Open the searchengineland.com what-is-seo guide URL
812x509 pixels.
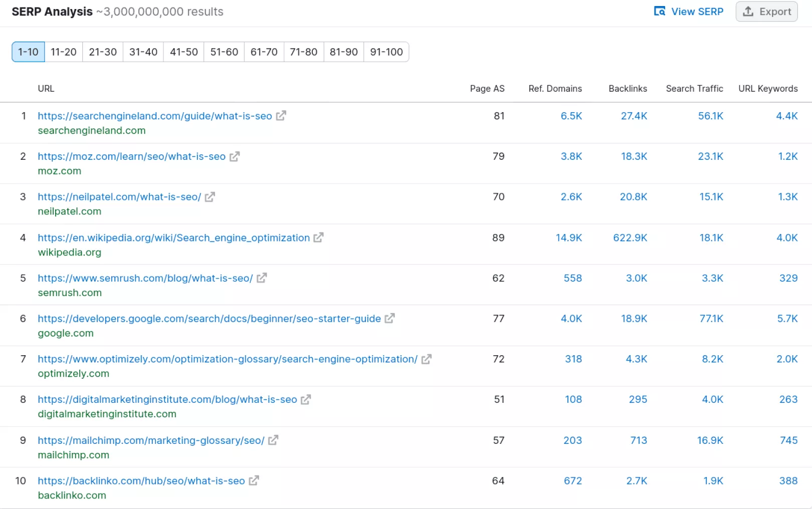(155, 116)
